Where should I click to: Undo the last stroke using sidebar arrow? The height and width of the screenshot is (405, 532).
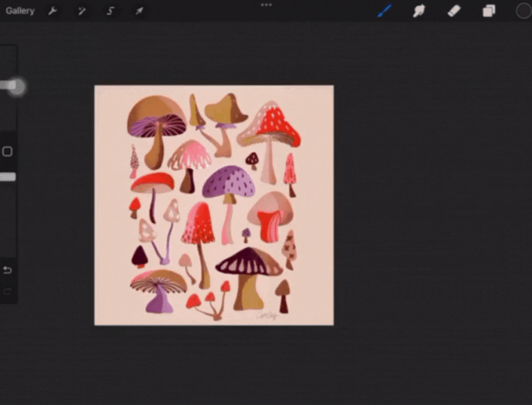8,270
